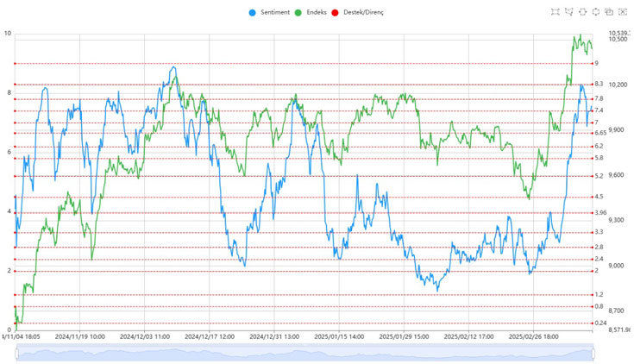Click the 2024/12/03 11:00 date label
Viewport: 634px width, 364px height.
pos(144,337)
